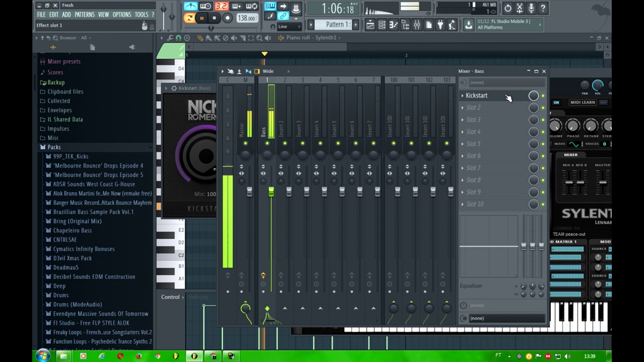Screen dimensions: 644x362
Task: Disable the Kickstart effect slot LED
Action: [543, 96]
